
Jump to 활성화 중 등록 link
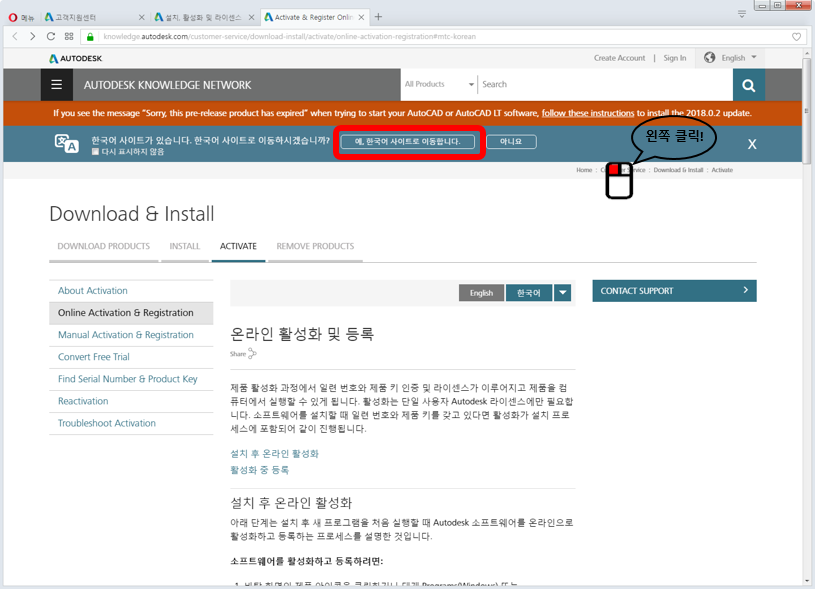pyautogui.click(x=259, y=470)
